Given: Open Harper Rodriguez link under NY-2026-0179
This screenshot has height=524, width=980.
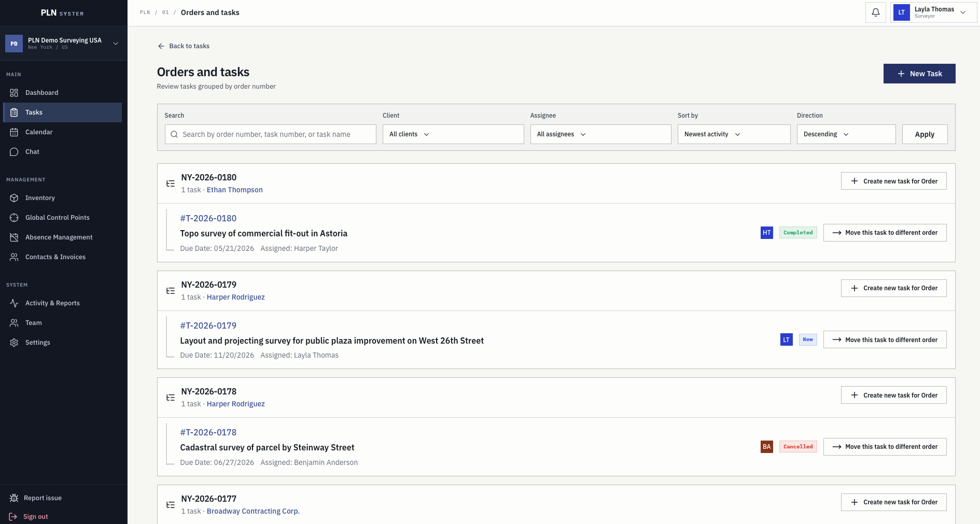Looking at the screenshot, I should [235, 297].
